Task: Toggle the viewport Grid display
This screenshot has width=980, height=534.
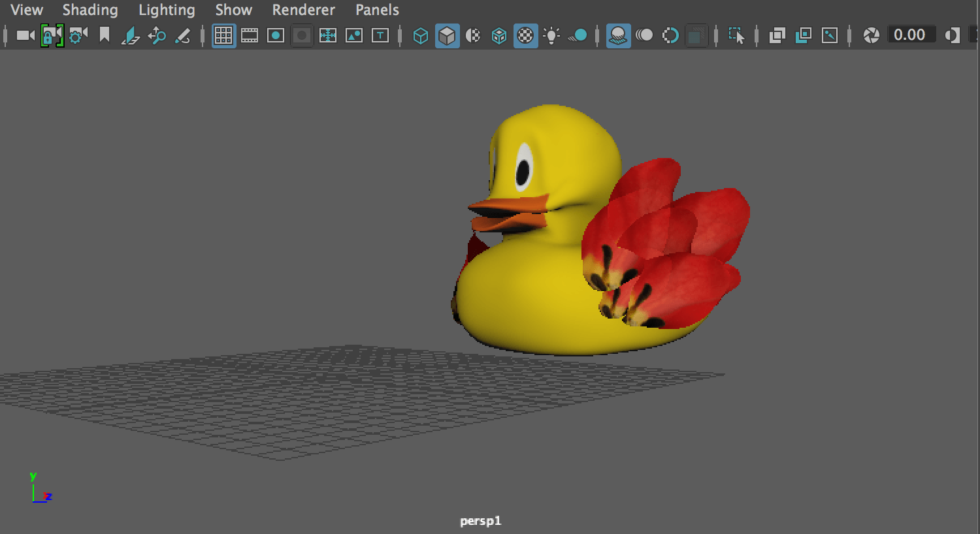Action: coord(223,35)
